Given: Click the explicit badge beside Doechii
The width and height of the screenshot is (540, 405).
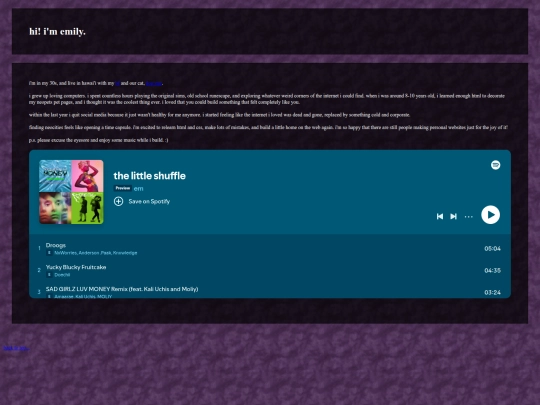Looking at the screenshot, I should click(49, 275).
